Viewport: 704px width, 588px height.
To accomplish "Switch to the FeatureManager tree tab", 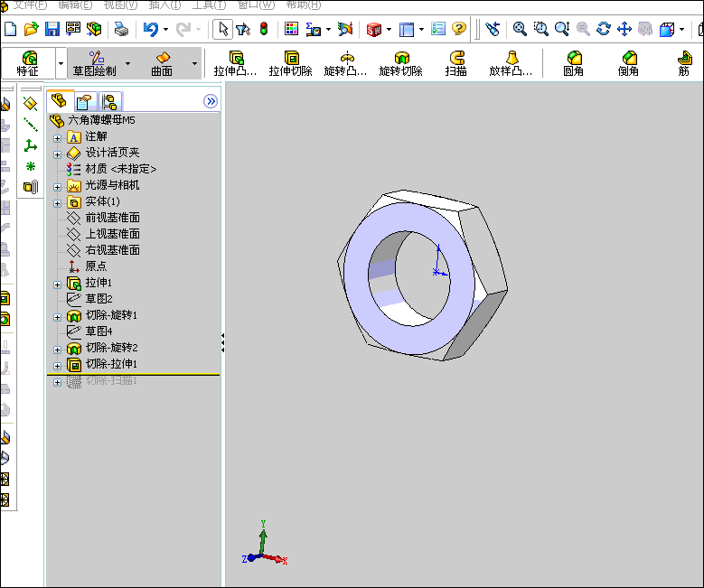I will point(60,101).
